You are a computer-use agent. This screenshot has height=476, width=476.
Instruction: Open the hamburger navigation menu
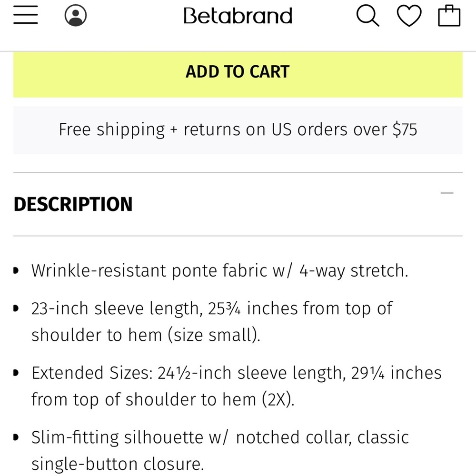[x=26, y=16]
